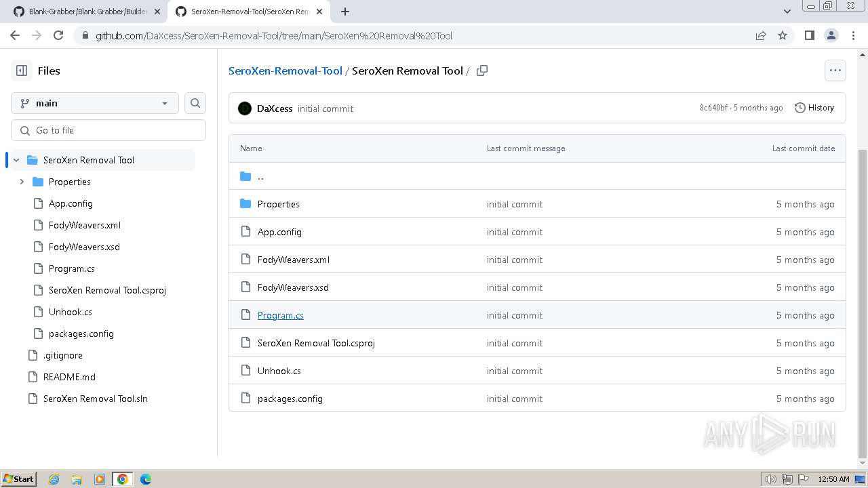Image resolution: width=868 pixels, height=488 pixels.
Task: Share this page icon
Action: [x=761, y=35]
